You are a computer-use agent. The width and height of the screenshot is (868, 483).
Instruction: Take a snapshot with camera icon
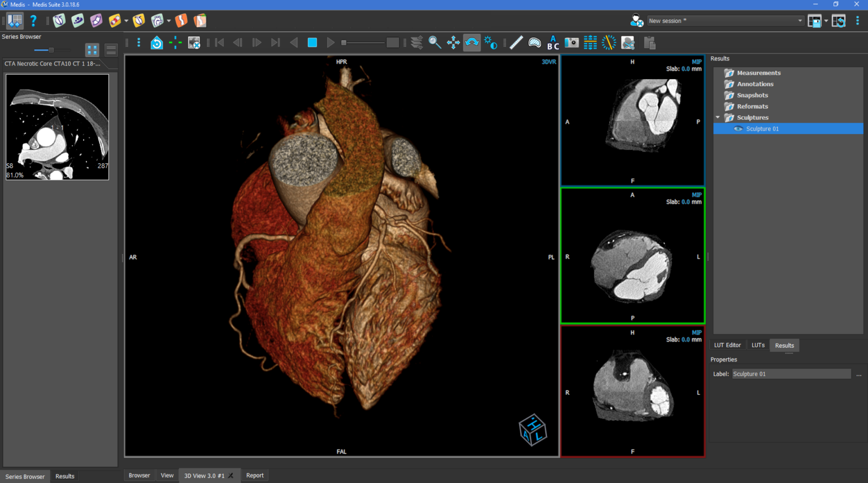571,42
